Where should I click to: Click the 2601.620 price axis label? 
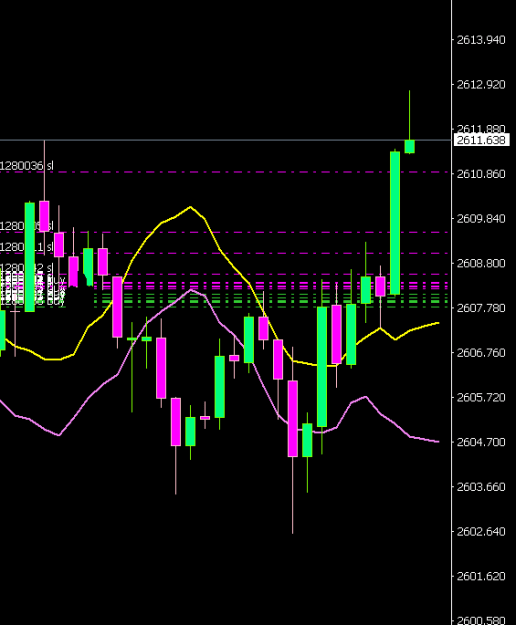tap(481, 576)
